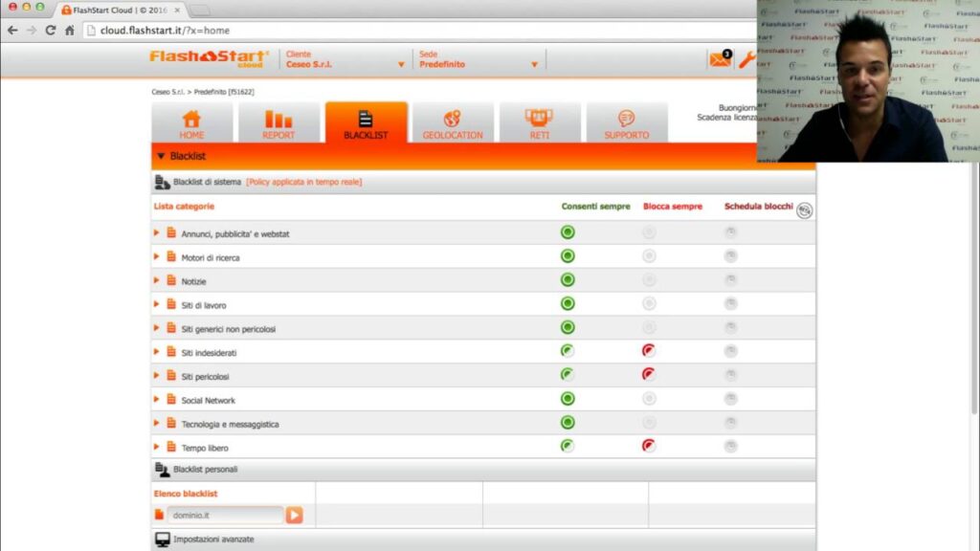Click the Blacklist di sistema icon
This screenshot has width=980, height=551.
[x=163, y=182]
